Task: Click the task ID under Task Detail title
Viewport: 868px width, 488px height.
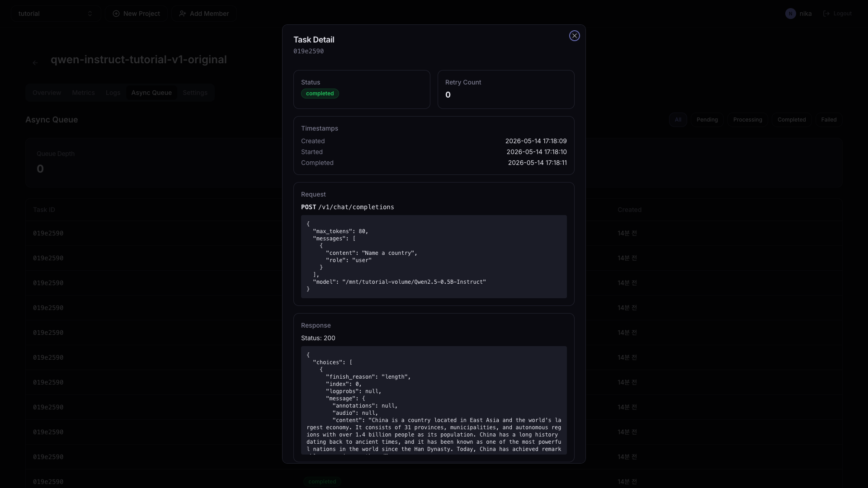Action: pyautogui.click(x=308, y=51)
